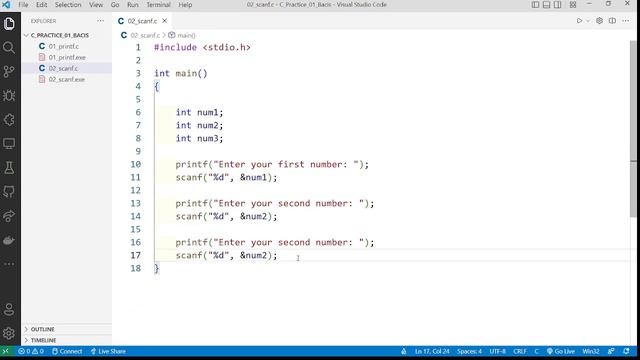This screenshot has height=360, width=640.
Task: Expand the Timeline section
Action: [43, 340]
